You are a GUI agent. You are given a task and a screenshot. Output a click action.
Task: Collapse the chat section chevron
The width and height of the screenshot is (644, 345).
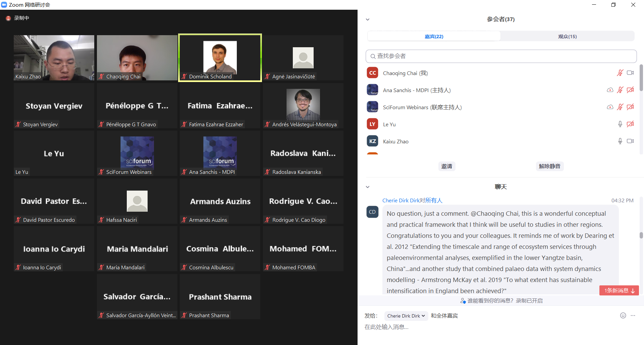(x=367, y=187)
